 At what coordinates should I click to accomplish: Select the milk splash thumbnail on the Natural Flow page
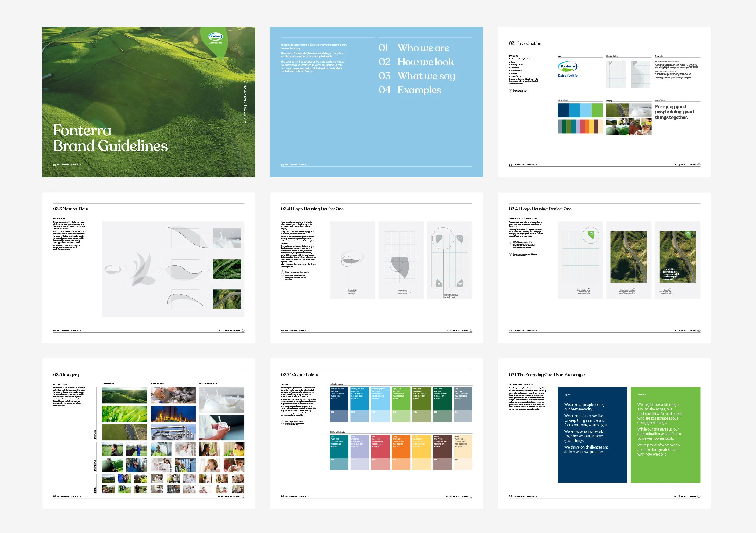pos(226,238)
